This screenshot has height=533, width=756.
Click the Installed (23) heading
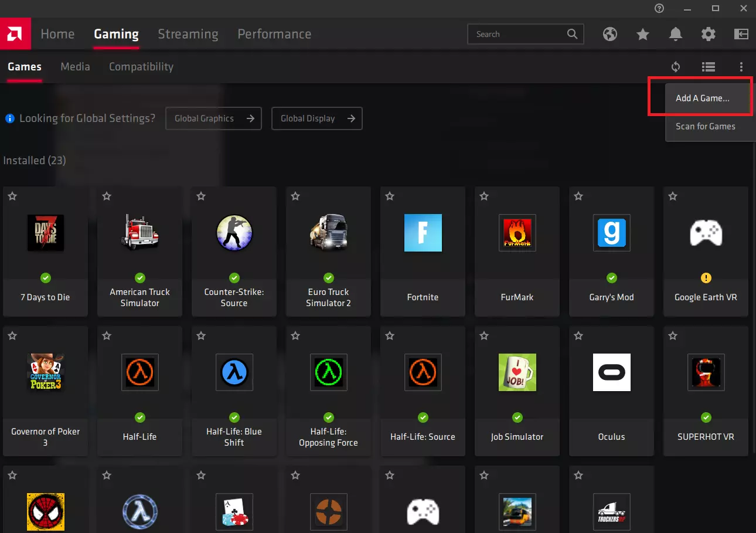[x=35, y=160]
